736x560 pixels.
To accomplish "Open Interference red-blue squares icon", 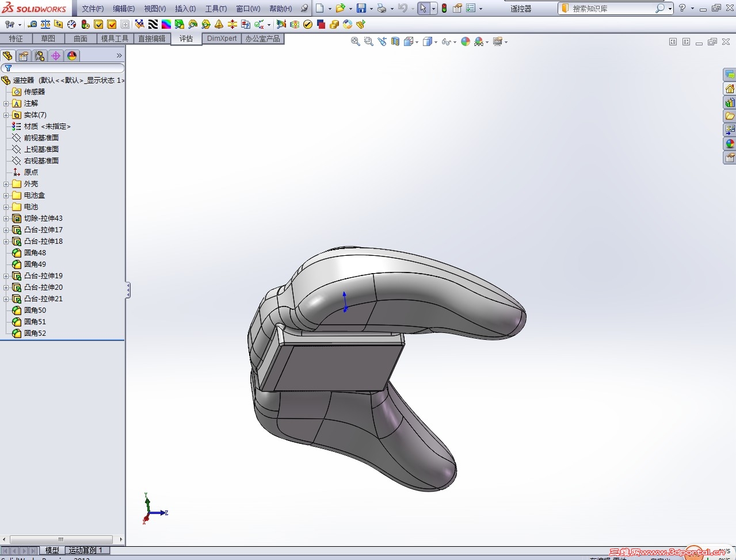I will click(x=321, y=24).
